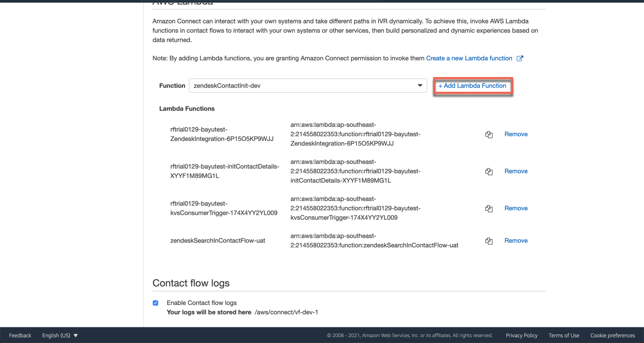Disable the Enable Contact flow logs checkbox

[156, 303]
